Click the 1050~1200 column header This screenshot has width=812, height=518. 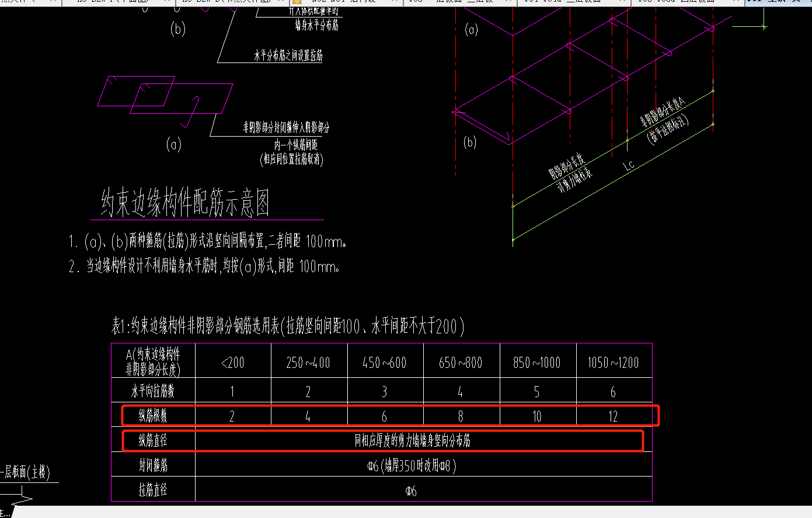coord(613,363)
